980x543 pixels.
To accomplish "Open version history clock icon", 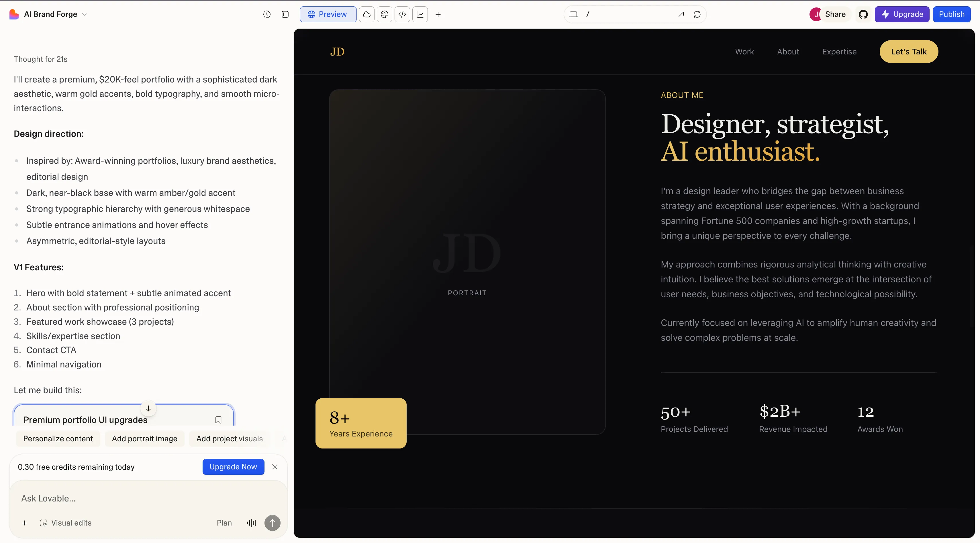I will pyautogui.click(x=267, y=14).
